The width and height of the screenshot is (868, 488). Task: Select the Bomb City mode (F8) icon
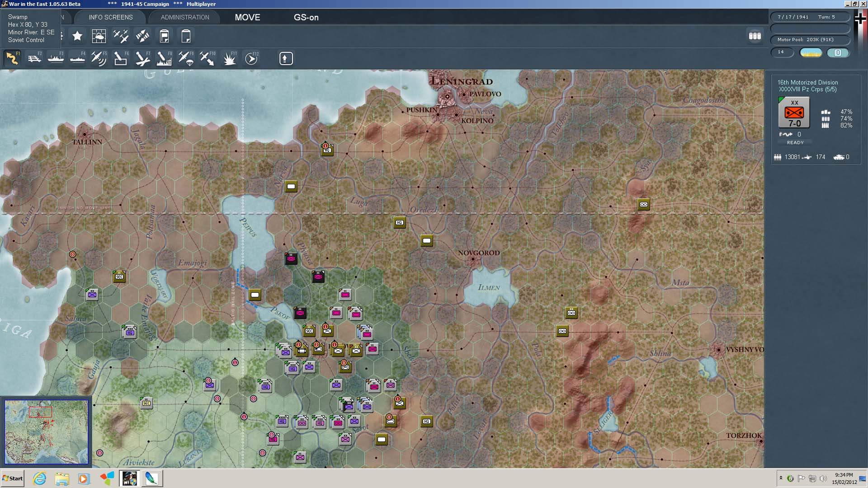coord(164,58)
